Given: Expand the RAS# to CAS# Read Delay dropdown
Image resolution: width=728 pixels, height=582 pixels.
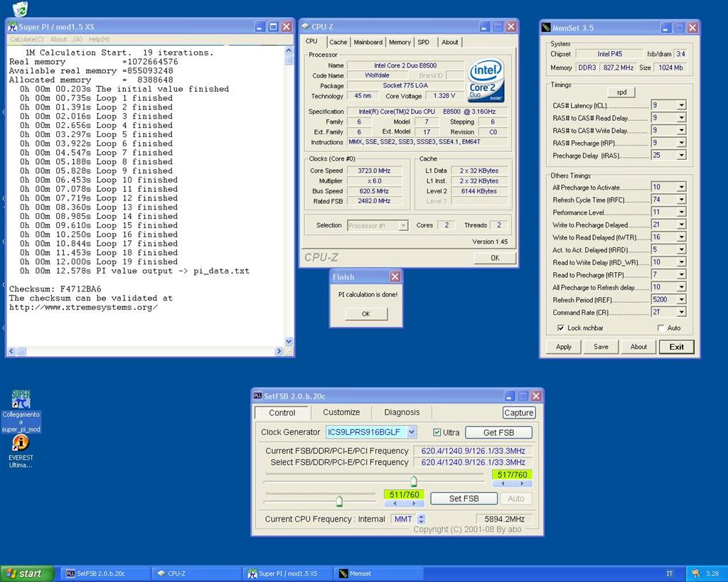Looking at the screenshot, I should [681, 118].
